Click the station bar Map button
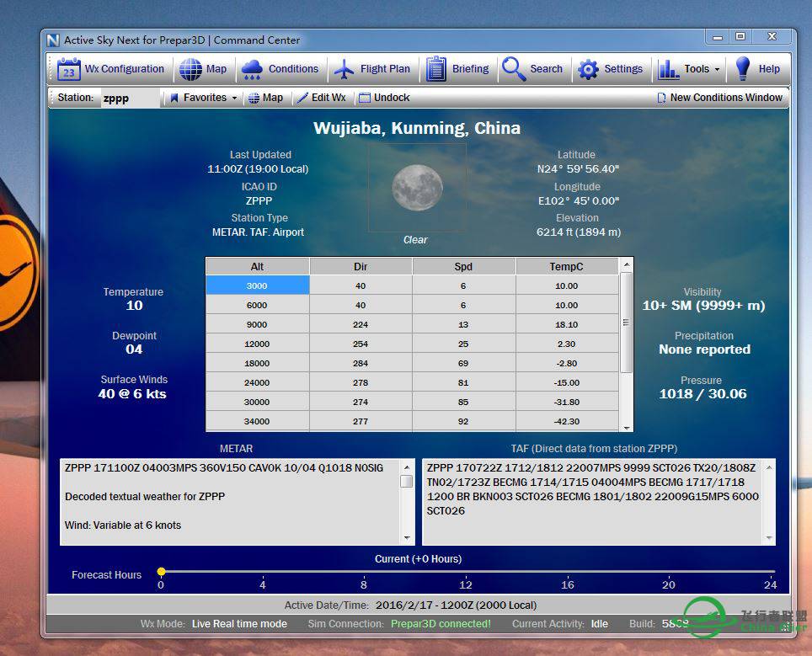The width and height of the screenshot is (812, 656). click(x=264, y=98)
